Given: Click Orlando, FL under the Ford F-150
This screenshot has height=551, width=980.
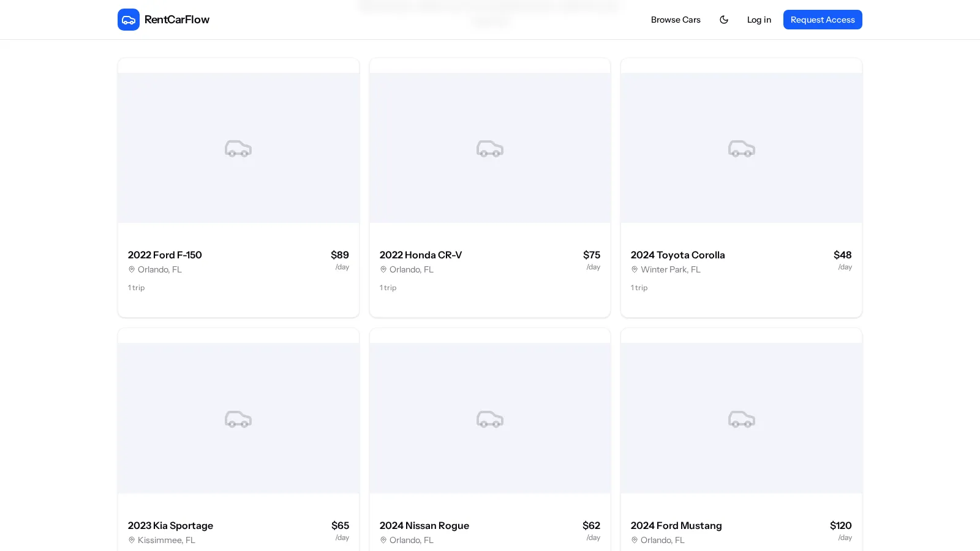Looking at the screenshot, I should (160, 269).
